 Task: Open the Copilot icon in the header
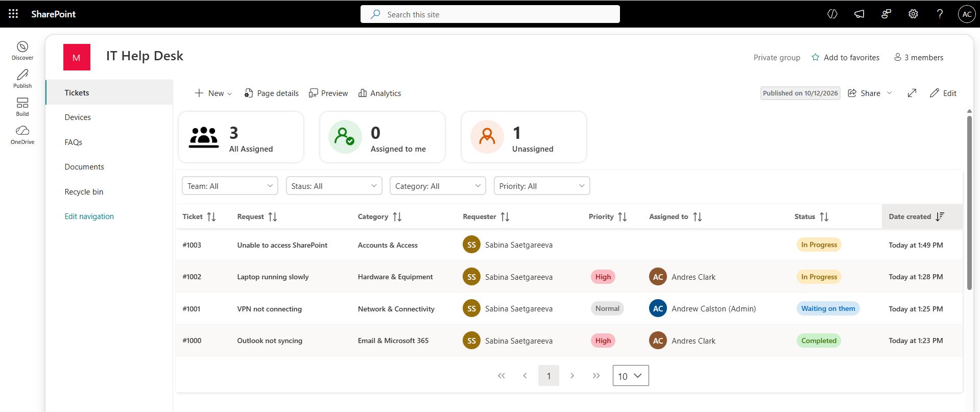(832, 14)
